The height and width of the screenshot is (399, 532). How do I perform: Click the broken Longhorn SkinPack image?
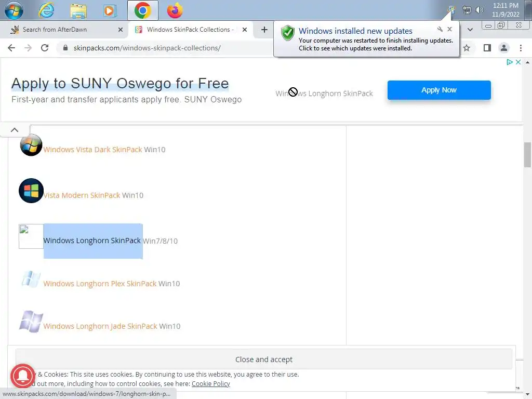31,236
